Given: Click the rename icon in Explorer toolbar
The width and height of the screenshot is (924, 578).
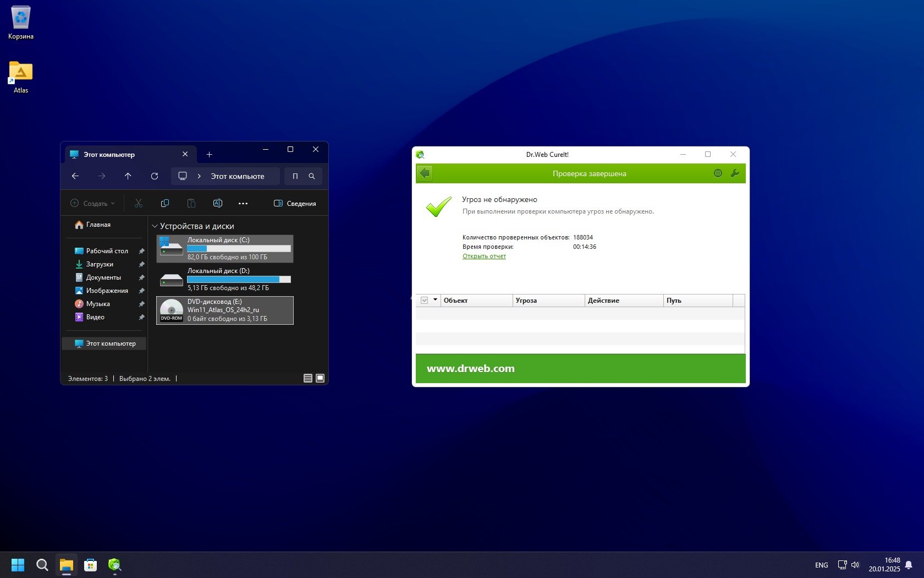Looking at the screenshot, I should pos(217,204).
